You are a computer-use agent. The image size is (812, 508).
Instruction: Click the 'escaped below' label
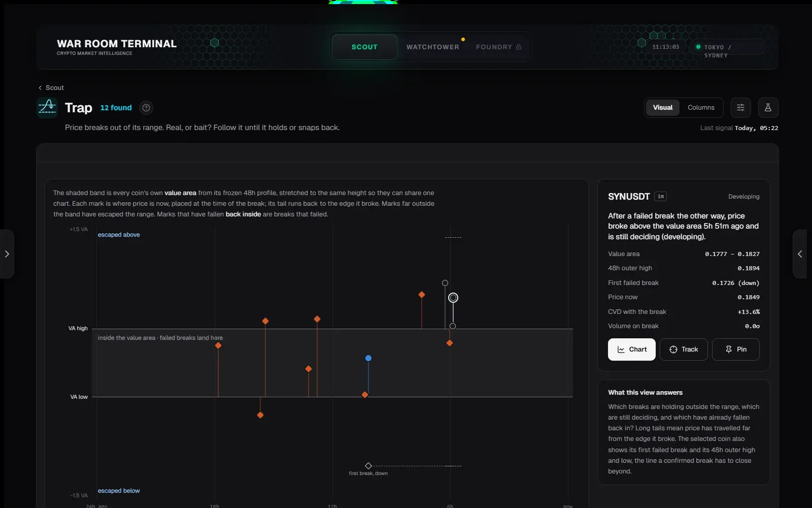click(x=119, y=491)
